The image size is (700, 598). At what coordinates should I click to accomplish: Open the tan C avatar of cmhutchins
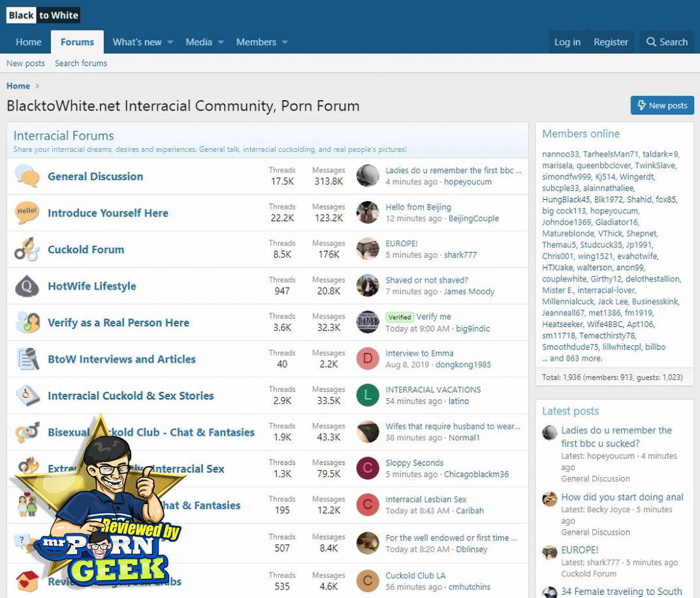point(368,580)
